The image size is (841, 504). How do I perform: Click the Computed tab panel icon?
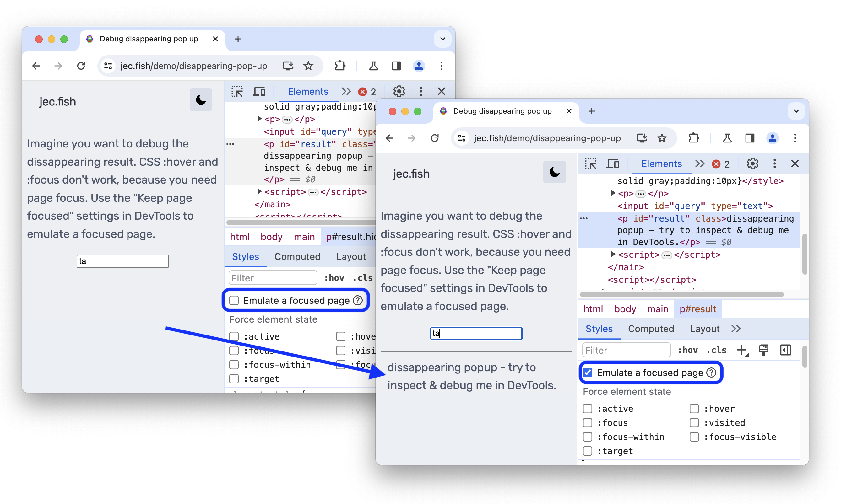click(651, 329)
